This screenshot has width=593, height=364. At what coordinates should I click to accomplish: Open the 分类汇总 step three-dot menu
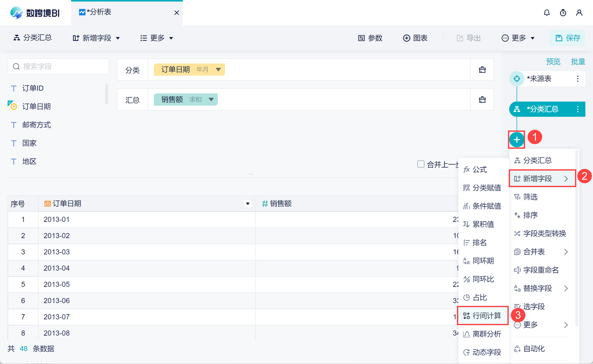[578, 109]
